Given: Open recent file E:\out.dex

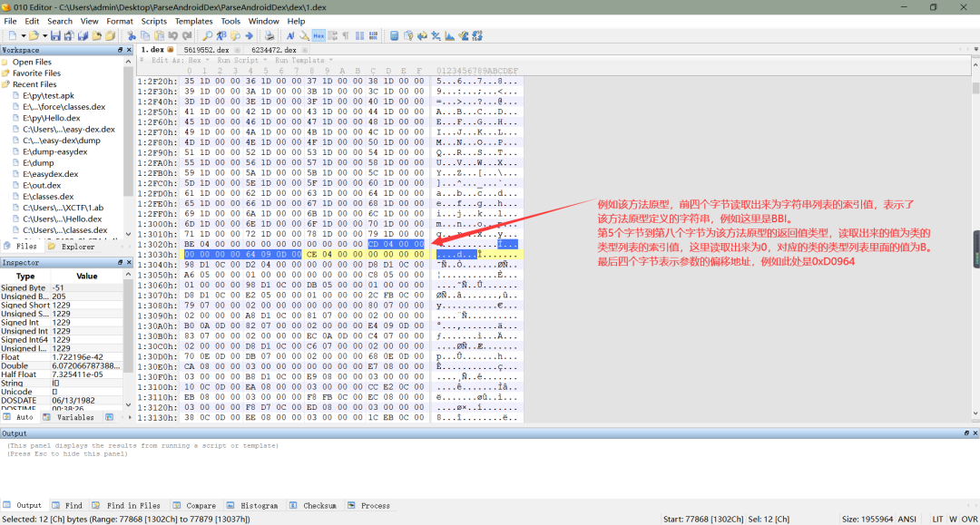Looking at the screenshot, I should pos(42,185).
